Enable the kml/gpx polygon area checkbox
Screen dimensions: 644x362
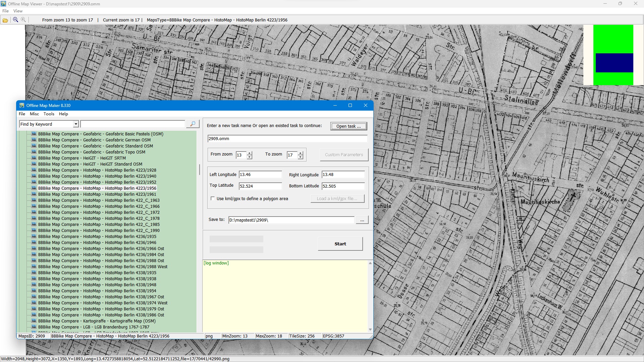(213, 198)
